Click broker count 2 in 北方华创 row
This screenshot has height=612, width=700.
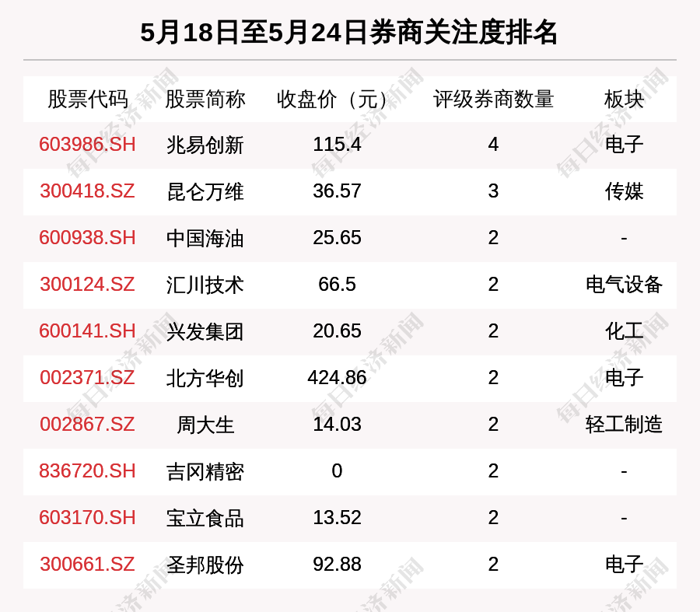[493, 378]
